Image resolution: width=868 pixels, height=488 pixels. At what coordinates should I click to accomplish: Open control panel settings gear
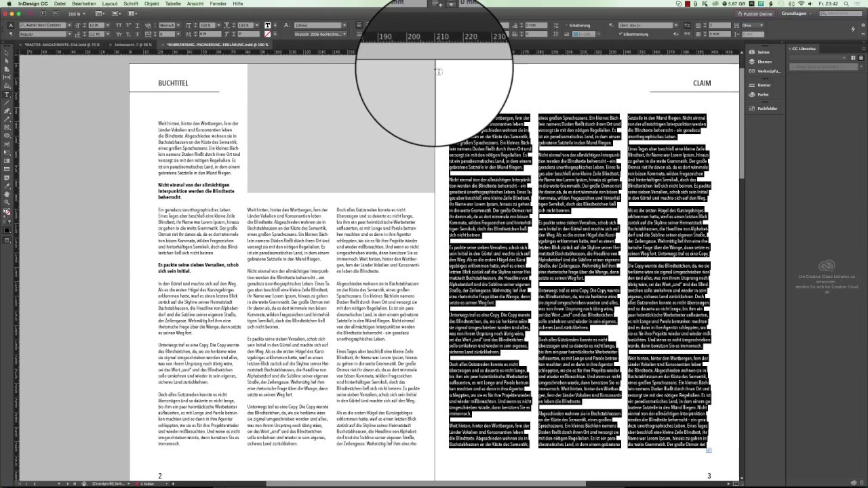863,25
